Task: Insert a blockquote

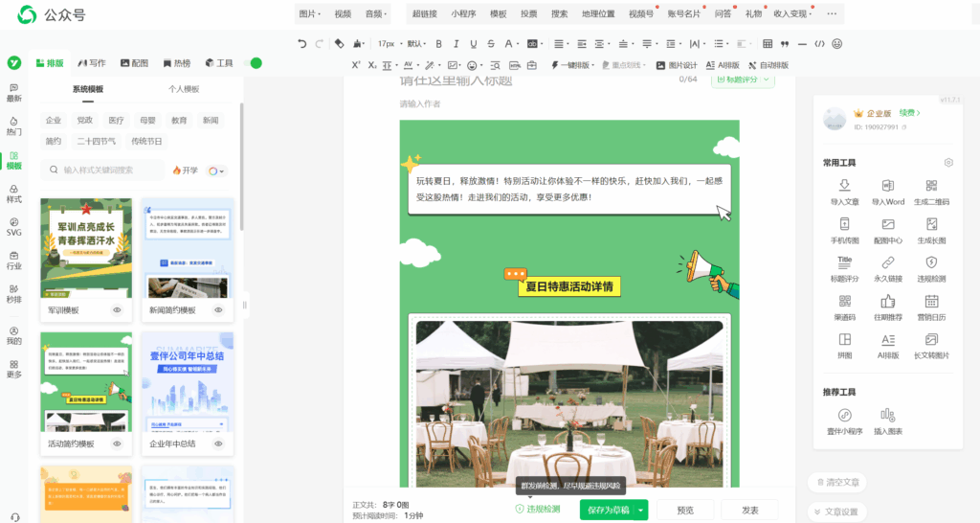Action: tap(785, 44)
